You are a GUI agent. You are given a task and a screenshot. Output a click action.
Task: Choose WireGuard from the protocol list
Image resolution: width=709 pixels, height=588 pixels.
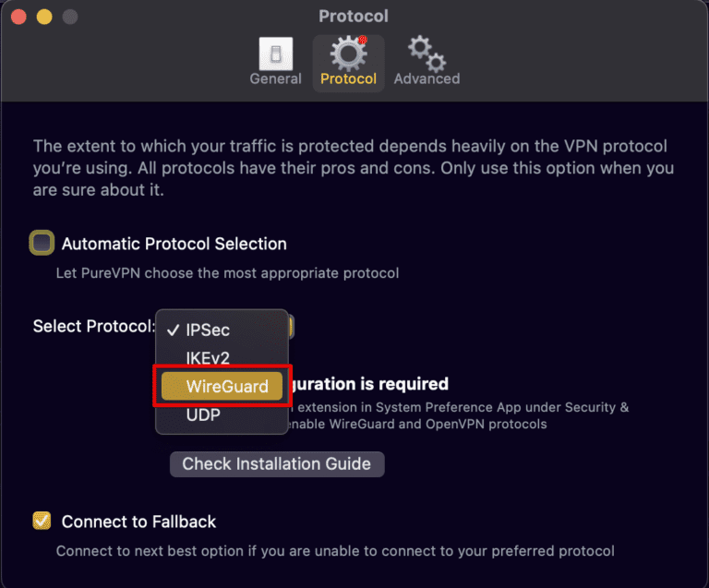coord(222,387)
